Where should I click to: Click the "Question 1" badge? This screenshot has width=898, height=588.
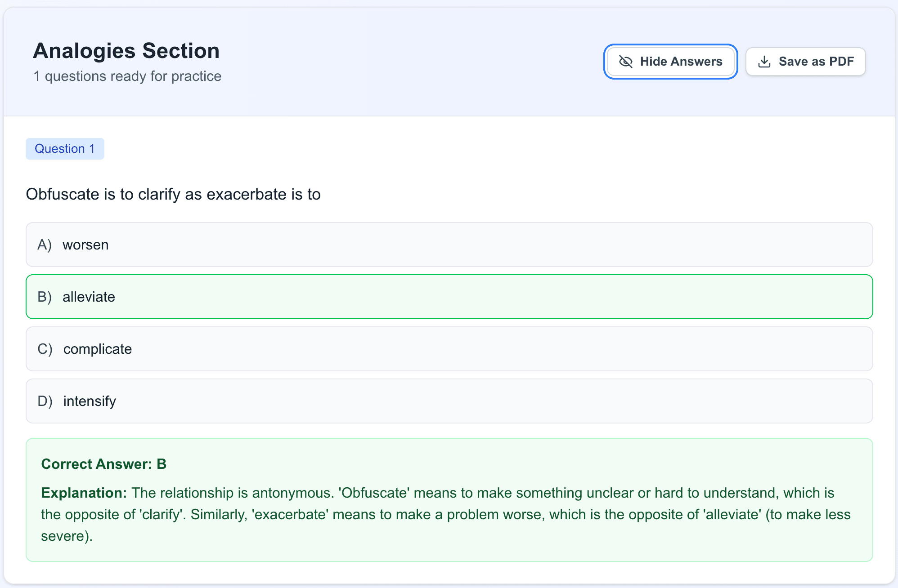click(65, 148)
